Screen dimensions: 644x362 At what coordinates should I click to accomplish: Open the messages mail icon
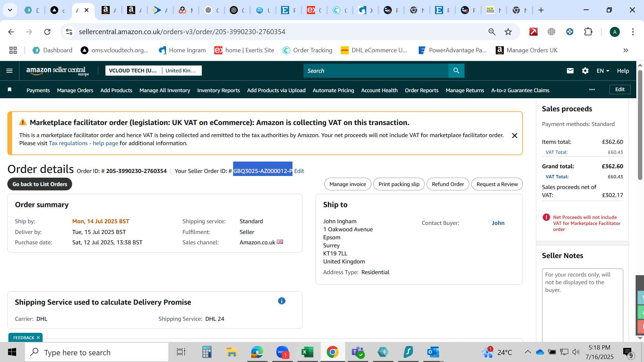point(570,71)
